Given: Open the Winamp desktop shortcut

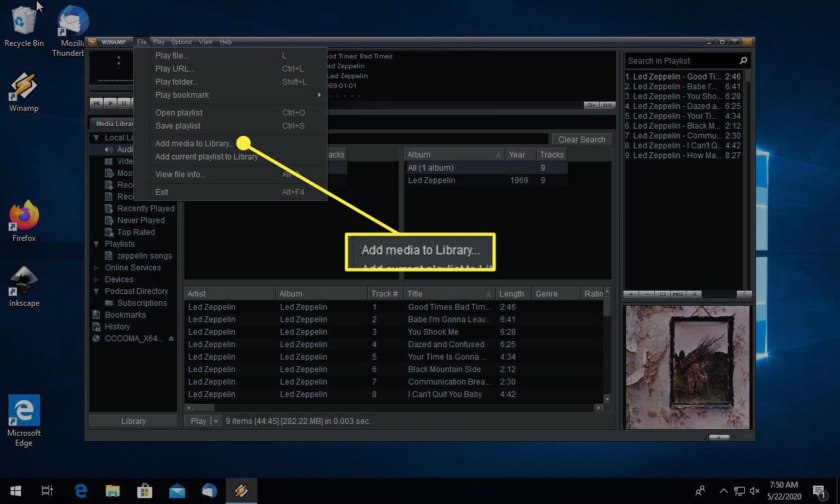Looking at the screenshot, I should pos(24,92).
